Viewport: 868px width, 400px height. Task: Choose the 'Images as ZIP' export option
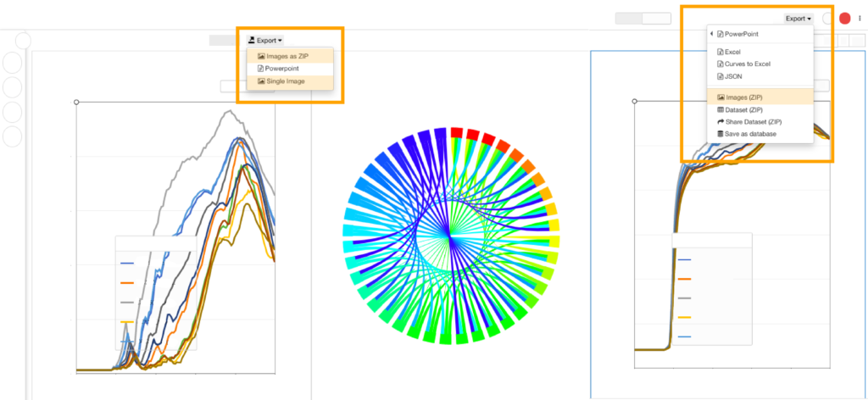point(290,56)
